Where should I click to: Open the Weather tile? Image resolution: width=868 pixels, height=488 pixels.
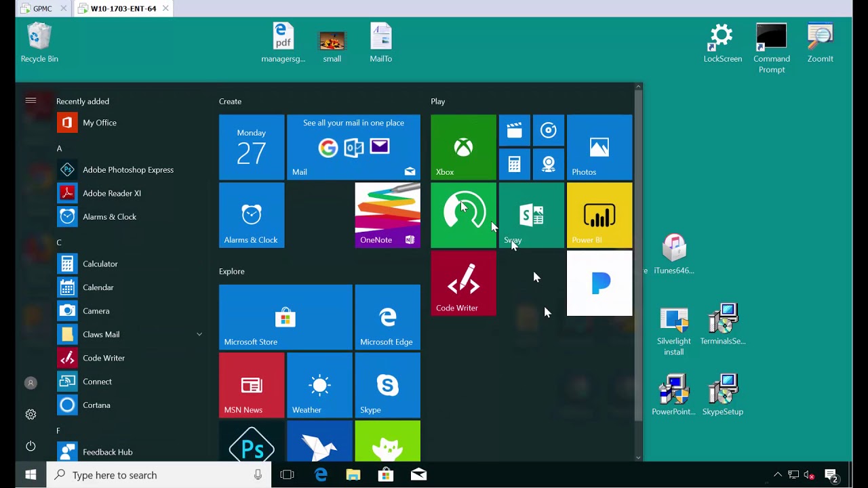(x=319, y=385)
